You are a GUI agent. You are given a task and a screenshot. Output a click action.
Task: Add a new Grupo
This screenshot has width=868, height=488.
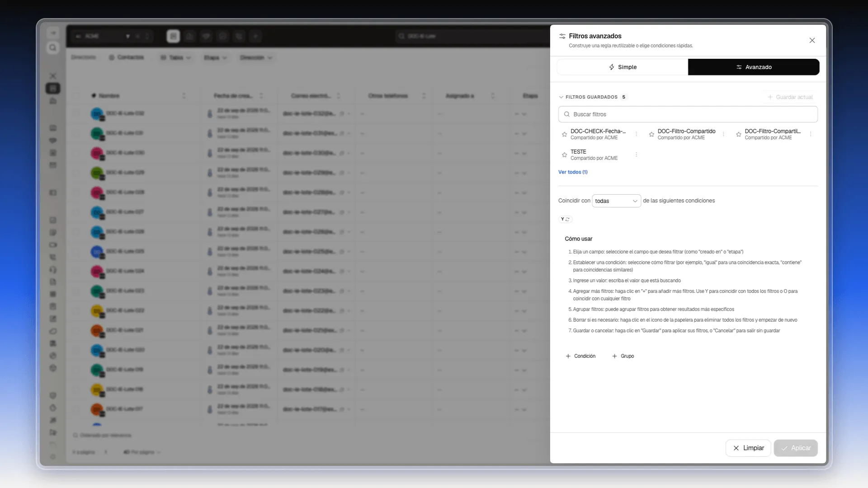click(x=623, y=356)
